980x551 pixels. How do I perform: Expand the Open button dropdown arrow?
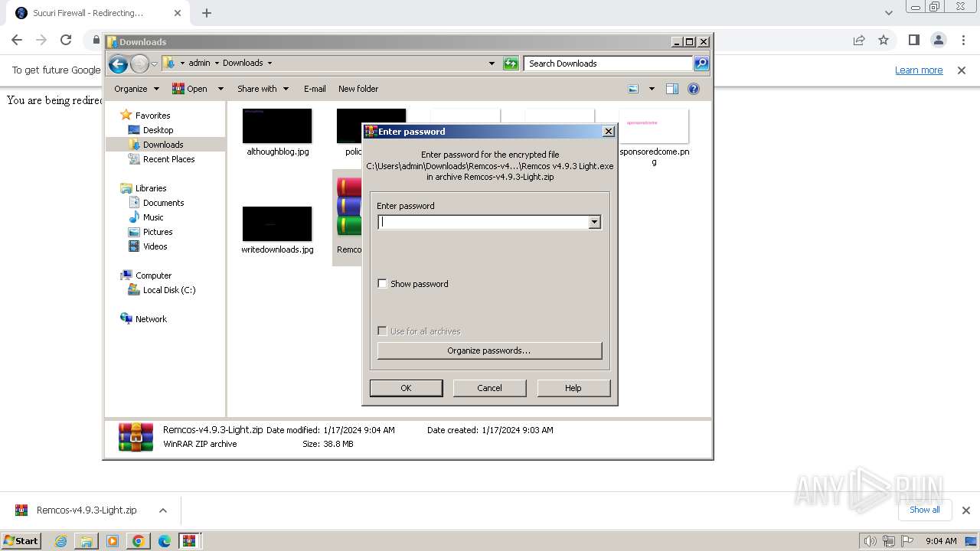pyautogui.click(x=220, y=89)
